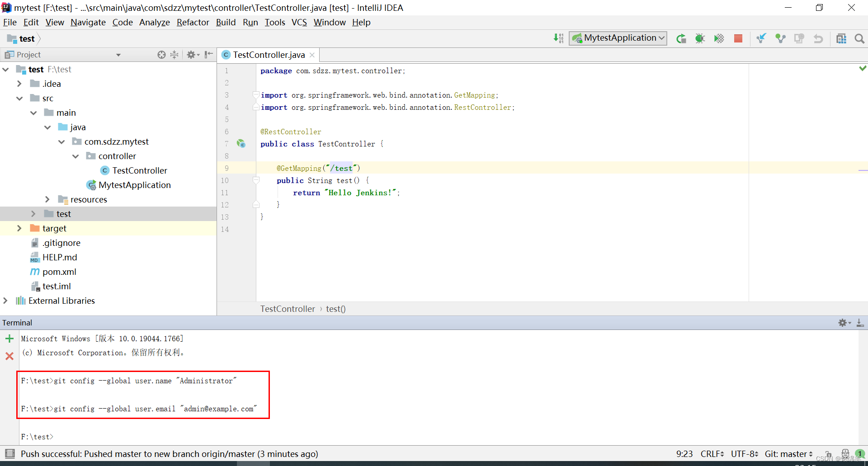This screenshot has height=466, width=868.
Task: Collapse the main folder
Action: pyautogui.click(x=33, y=113)
